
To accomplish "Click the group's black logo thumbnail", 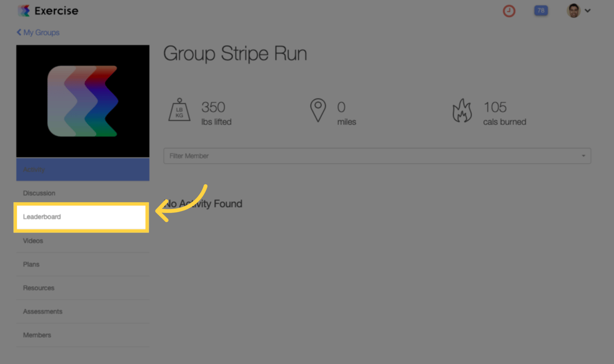I will (83, 101).
